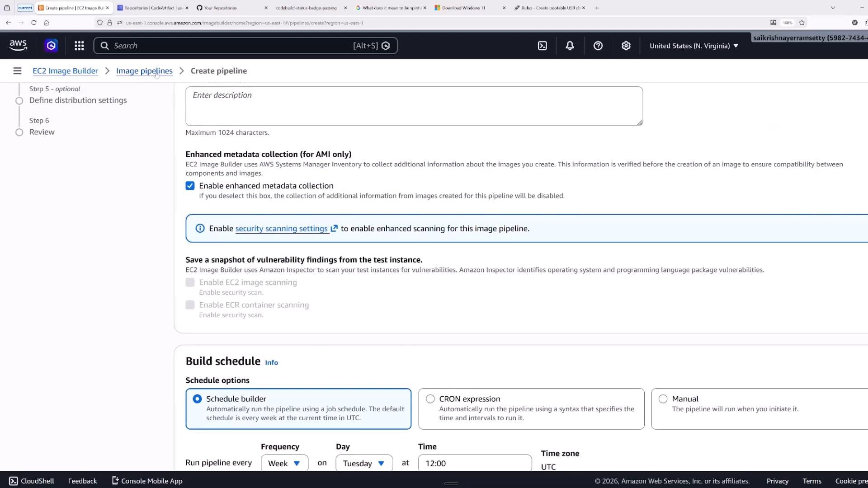The width and height of the screenshot is (868, 488).
Task: Open CloudShell from the footer bar
Action: pos(32,481)
